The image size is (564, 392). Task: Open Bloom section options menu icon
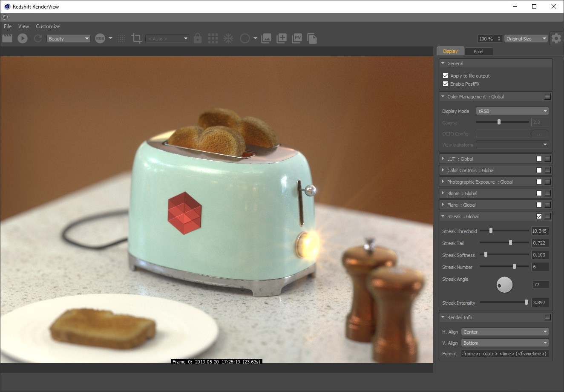[x=548, y=193]
